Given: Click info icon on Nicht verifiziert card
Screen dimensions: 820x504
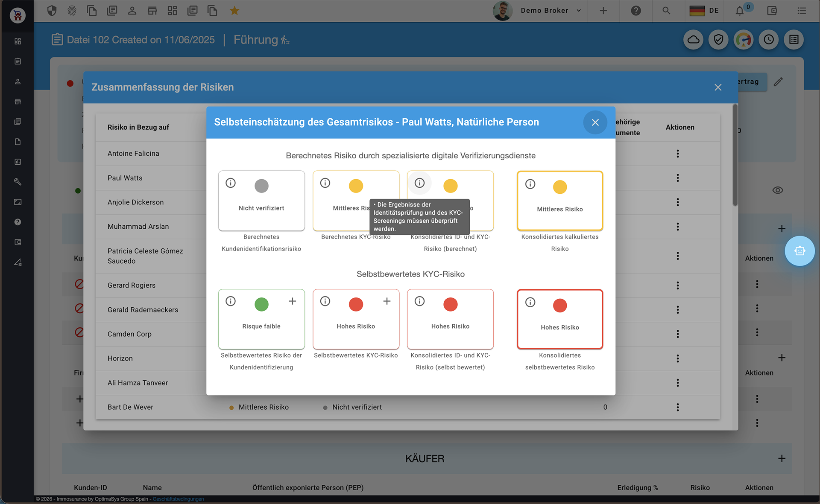Looking at the screenshot, I should [x=231, y=183].
